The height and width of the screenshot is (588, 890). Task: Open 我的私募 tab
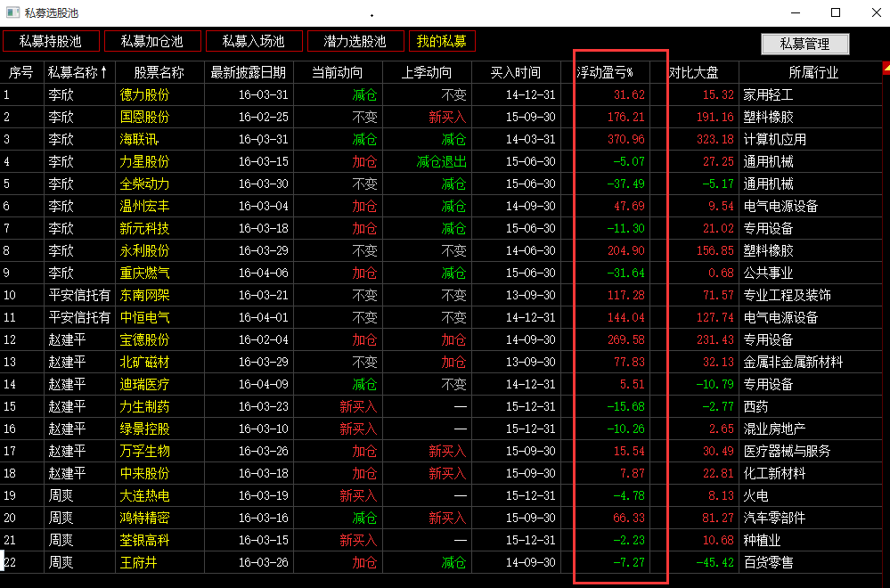tap(442, 41)
